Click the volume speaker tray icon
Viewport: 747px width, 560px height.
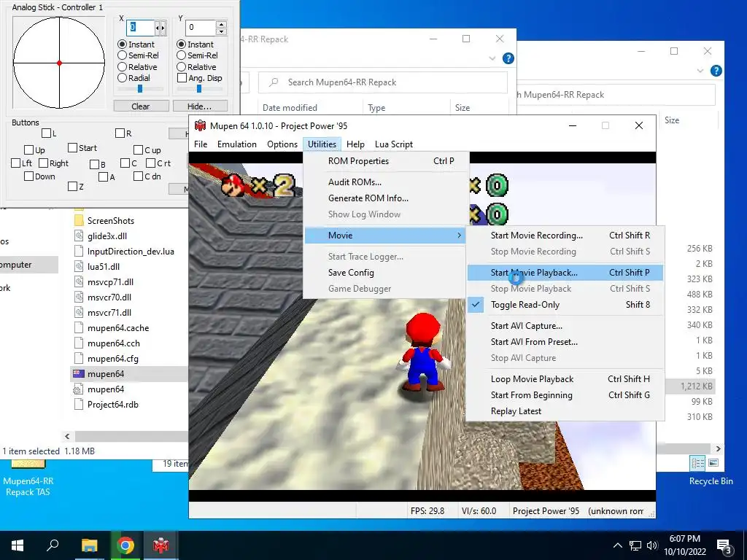click(652, 545)
